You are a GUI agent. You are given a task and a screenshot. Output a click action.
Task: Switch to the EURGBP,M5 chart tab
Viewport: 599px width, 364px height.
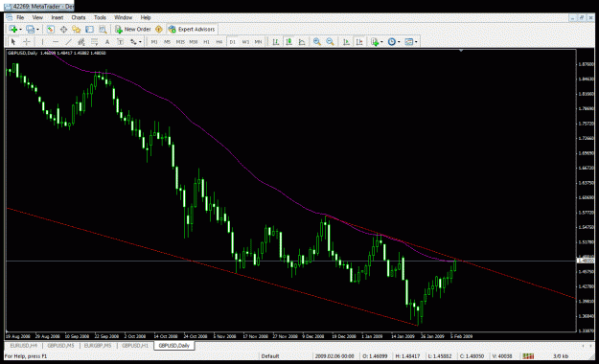pyautogui.click(x=98, y=346)
